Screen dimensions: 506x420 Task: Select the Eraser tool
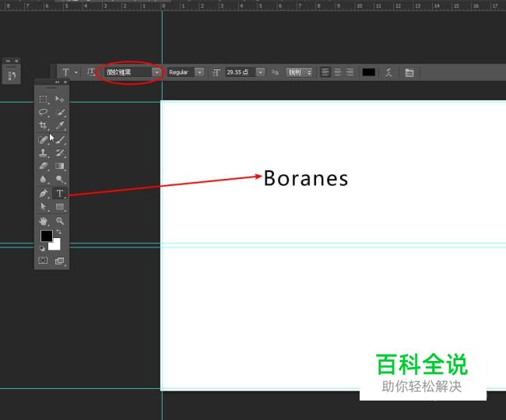pyautogui.click(x=43, y=166)
